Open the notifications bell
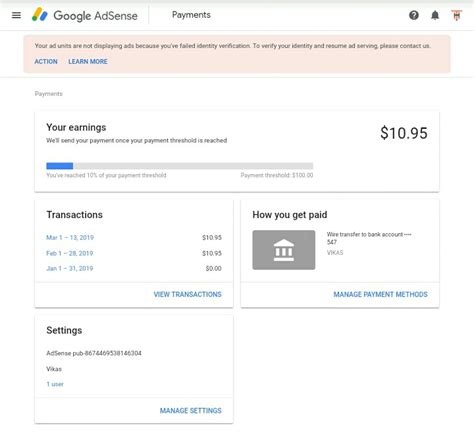Screen dimensions: 474x448 point(435,15)
